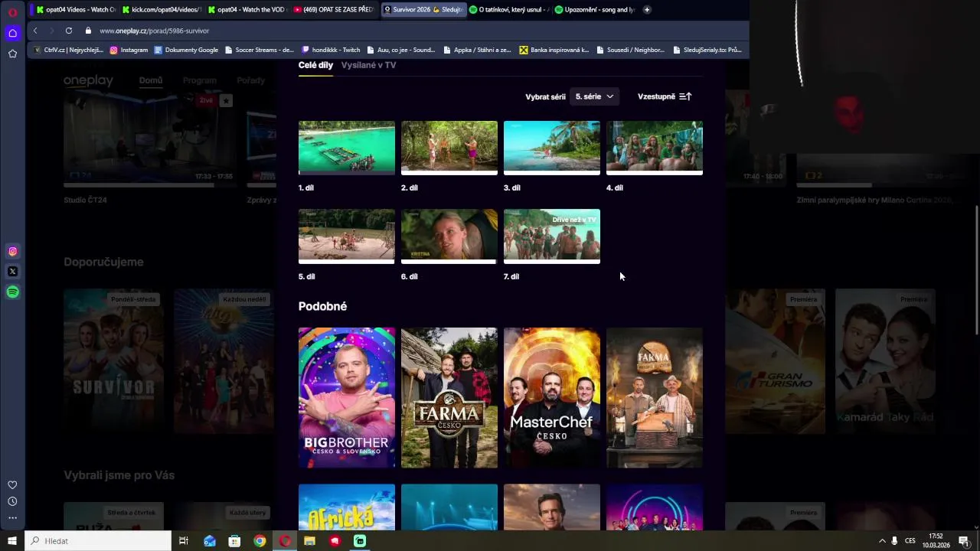This screenshot has width=980, height=551.
Task: Open sidebar setup three-dots icon
Action: (x=12, y=518)
